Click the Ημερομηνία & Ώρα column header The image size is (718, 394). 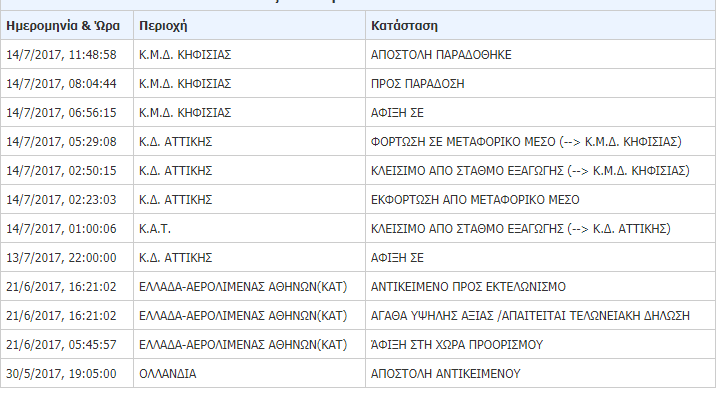[x=63, y=26]
